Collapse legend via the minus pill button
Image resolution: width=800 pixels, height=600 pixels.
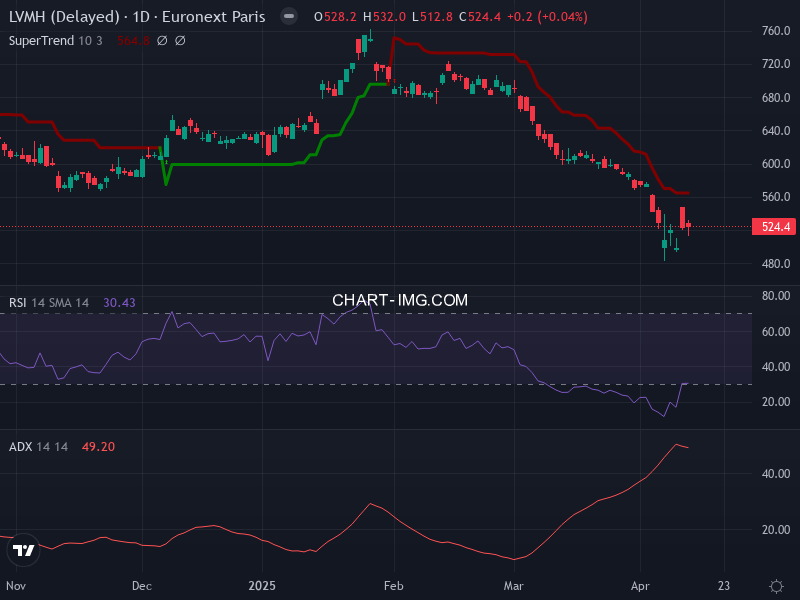289,16
